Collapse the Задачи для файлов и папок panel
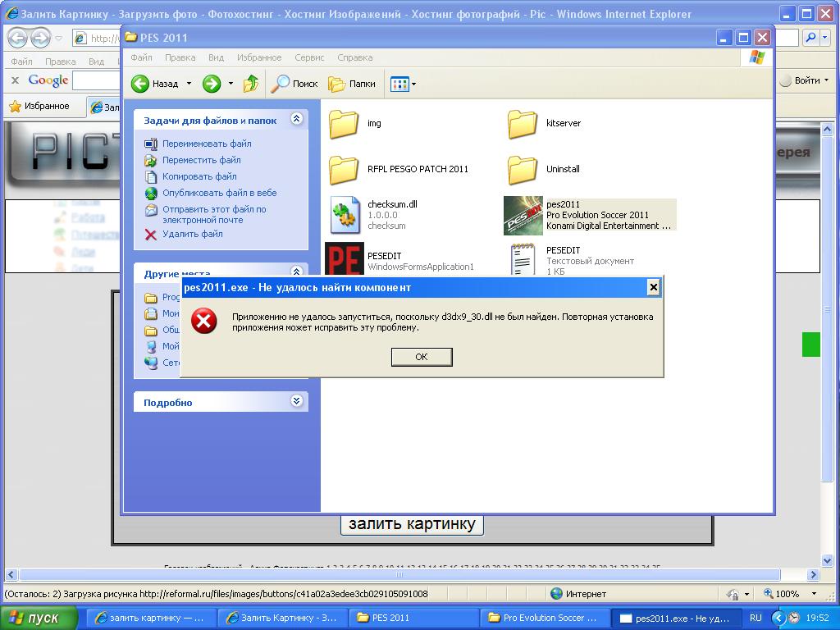Screen dimensions: 840x630 [296, 119]
